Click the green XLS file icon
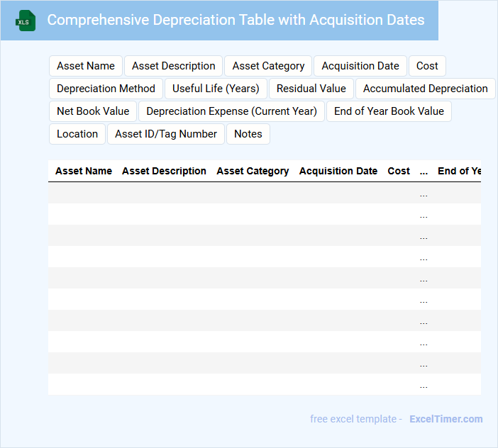This screenshot has height=448, width=498. pos(26,21)
